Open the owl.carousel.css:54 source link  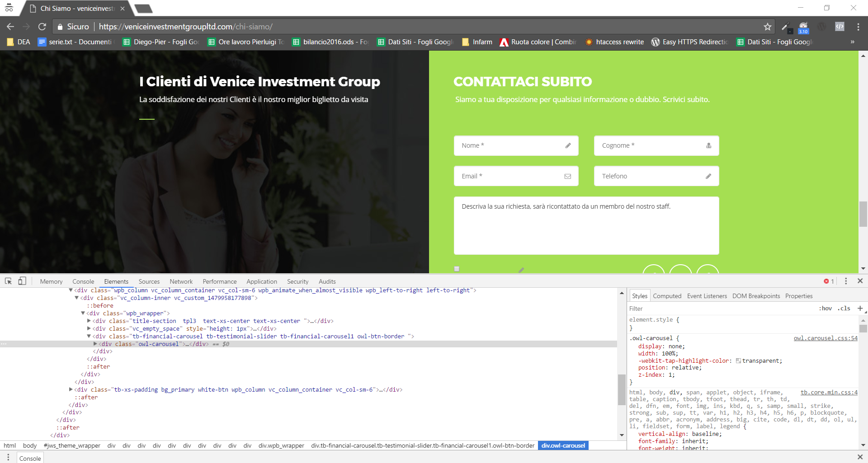pos(826,338)
